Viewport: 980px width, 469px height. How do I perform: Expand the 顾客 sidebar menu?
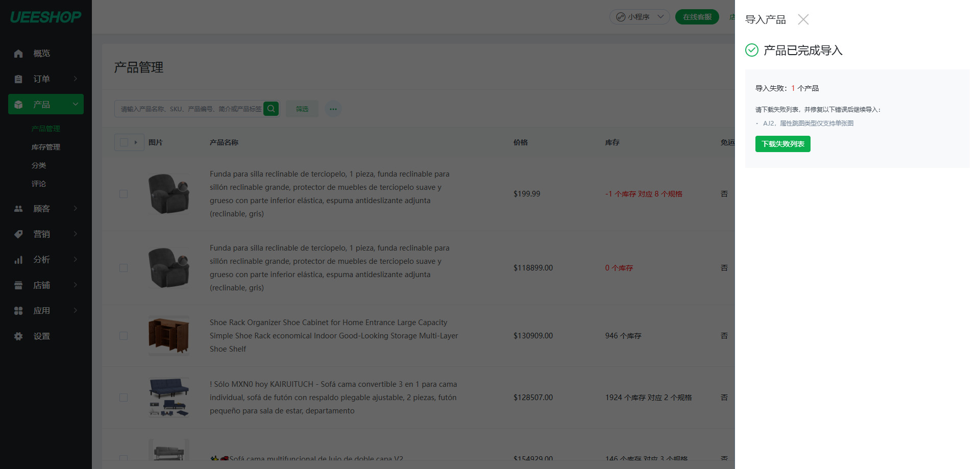coord(46,209)
